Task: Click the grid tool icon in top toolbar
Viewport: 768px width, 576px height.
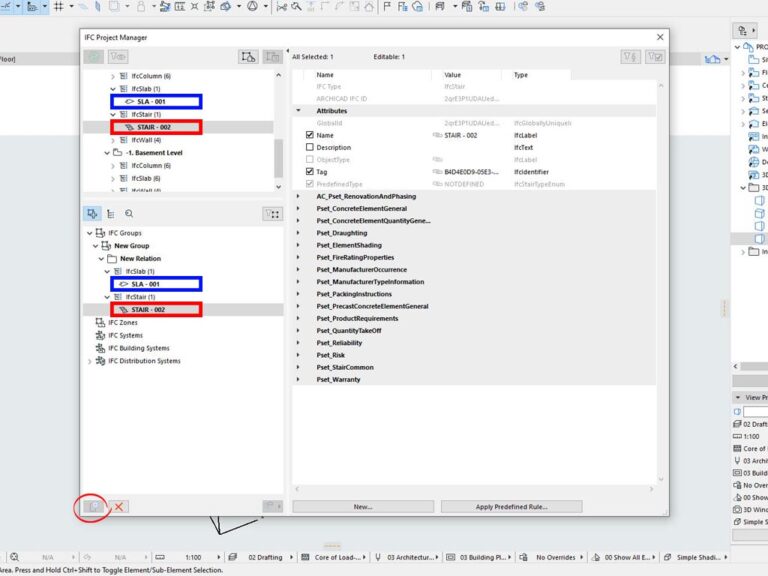Action: point(58,6)
